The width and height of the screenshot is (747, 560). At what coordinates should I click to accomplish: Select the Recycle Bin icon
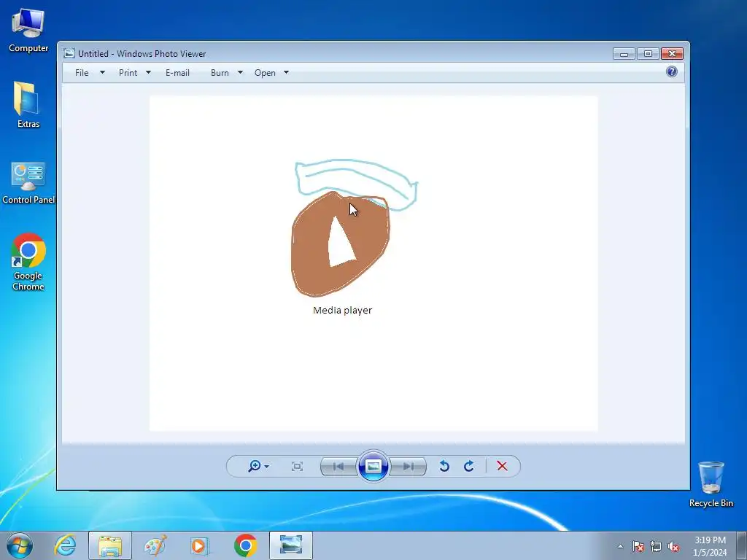[x=711, y=484]
